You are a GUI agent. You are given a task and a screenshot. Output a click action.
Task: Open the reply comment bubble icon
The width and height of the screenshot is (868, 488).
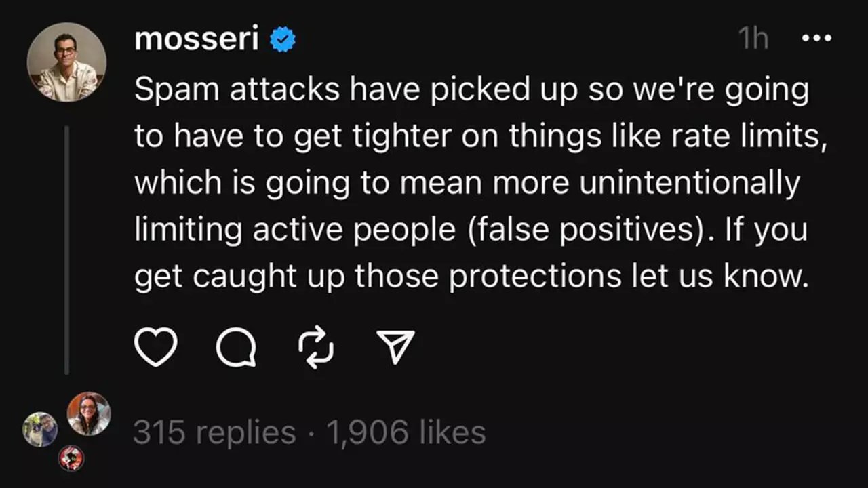pos(236,348)
